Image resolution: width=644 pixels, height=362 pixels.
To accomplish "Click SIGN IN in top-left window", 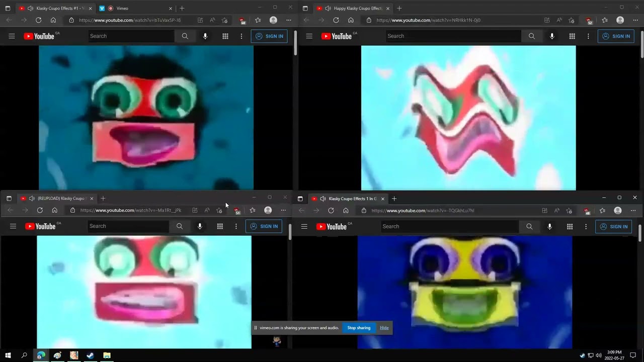I will pyautogui.click(x=269, y=36).
